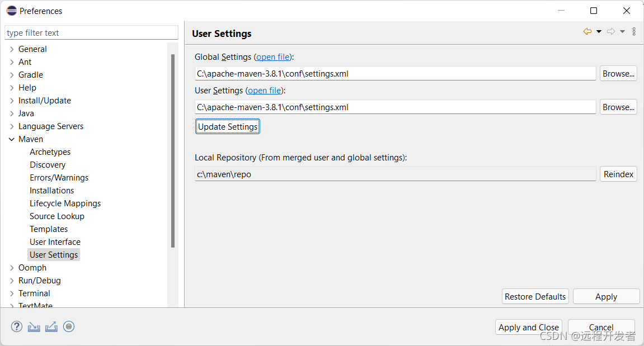The width and height of the screenshot is (644, 346).
Task: Open the back history dropdown arrow
Action: tap(599, 32)
